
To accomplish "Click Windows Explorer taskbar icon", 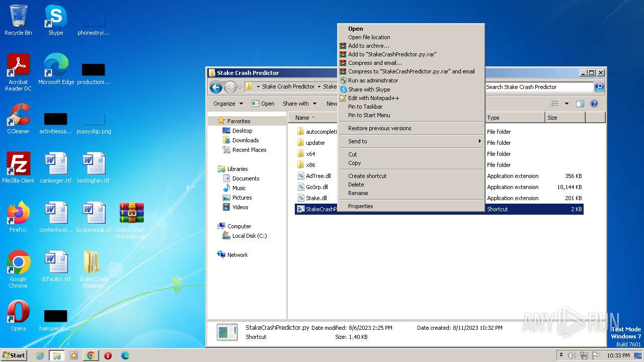I will tap(57, 355).
